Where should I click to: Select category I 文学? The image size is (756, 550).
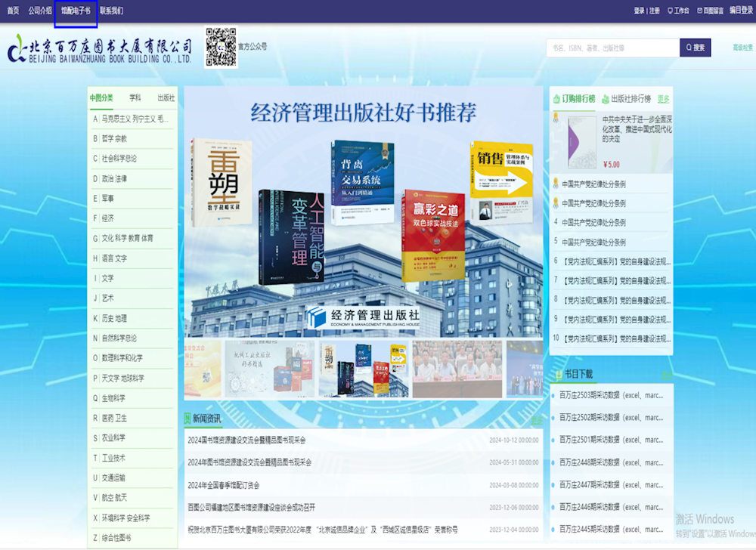[132, 278]
